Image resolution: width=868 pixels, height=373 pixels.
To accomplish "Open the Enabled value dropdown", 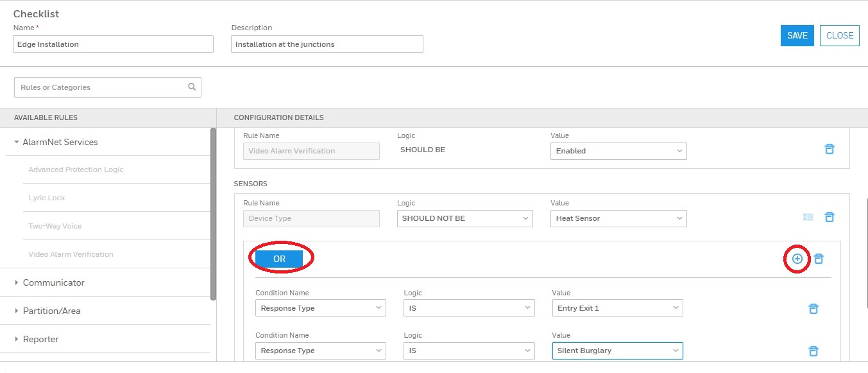I will click(618, 151).
